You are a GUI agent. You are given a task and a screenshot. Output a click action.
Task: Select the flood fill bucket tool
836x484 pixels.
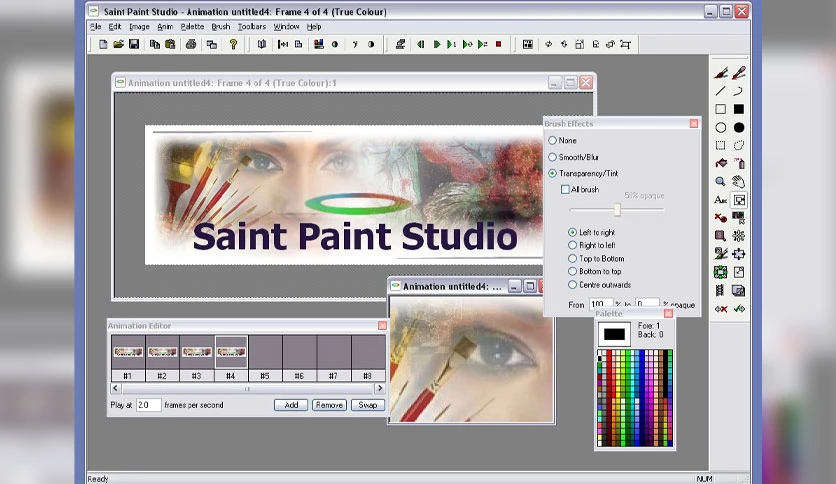[x=720, y=163]
